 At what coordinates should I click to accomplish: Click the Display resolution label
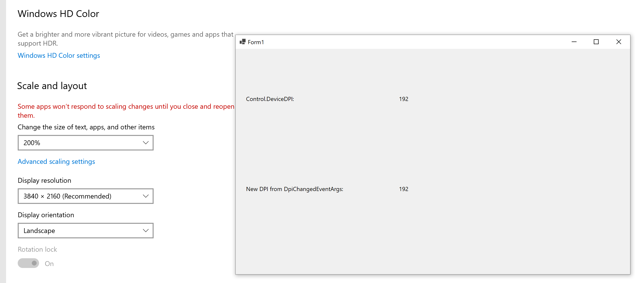44,181
